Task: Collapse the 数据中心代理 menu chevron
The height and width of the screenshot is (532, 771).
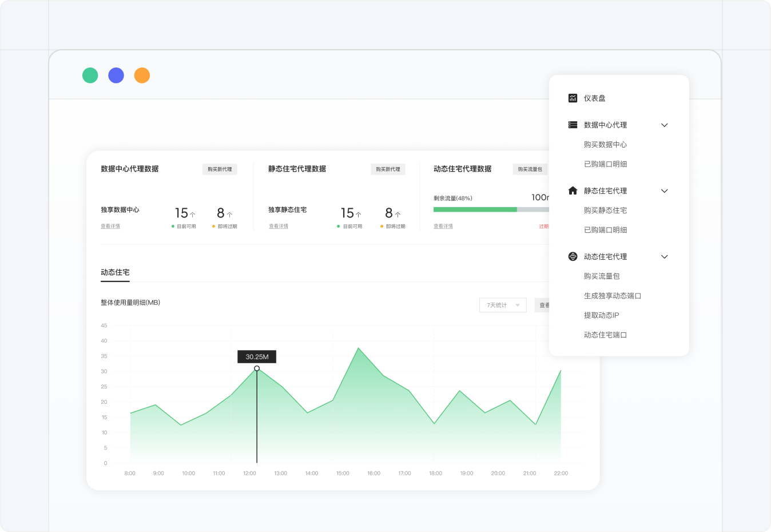Action: [665, 125]
